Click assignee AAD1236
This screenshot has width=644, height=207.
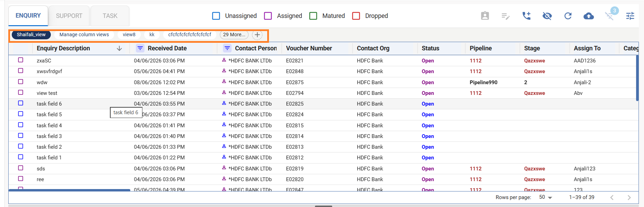[585, 61]
